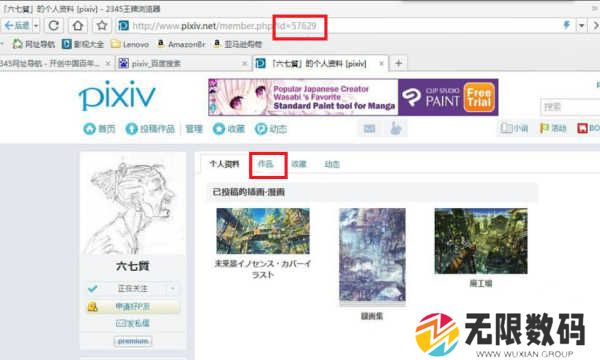Open a new tab with plus button
Screen dimensions: 600x360
tap(398, 64)
